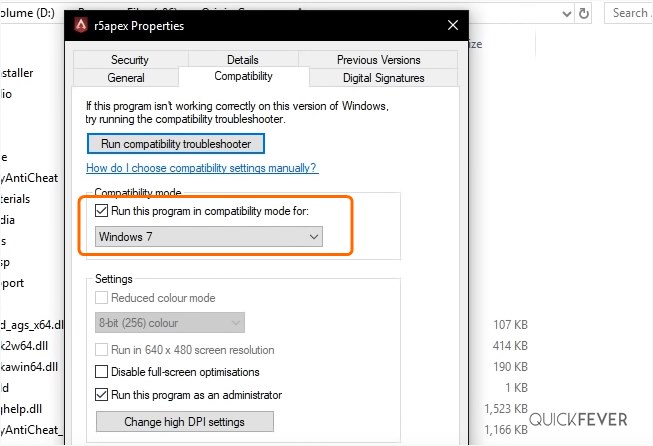Viewport: 653px width, 446px height.
Task: Select the 1,166 KB size cell in Explorer
Action: click(506, 429)
